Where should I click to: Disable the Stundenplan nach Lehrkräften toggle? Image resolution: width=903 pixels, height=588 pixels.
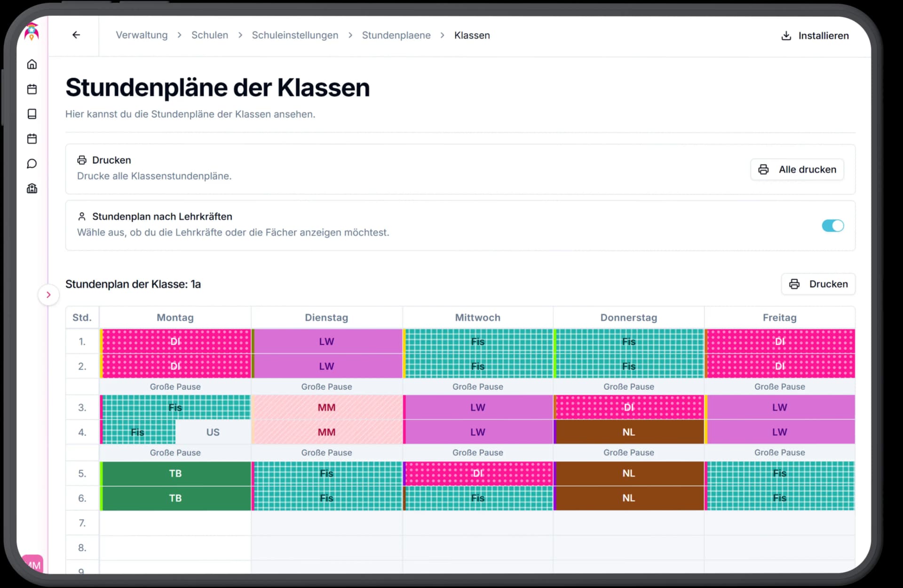pos(832,226)
